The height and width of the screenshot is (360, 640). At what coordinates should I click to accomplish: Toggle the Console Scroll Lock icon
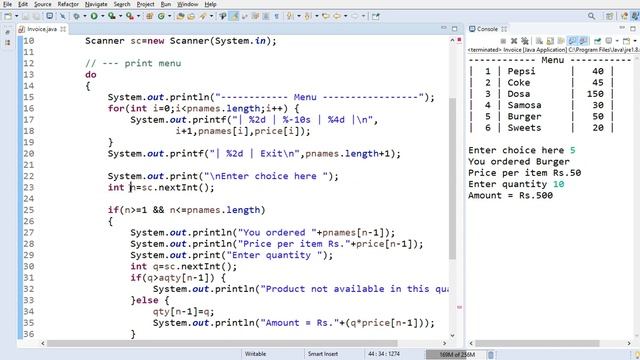point(550,41)
